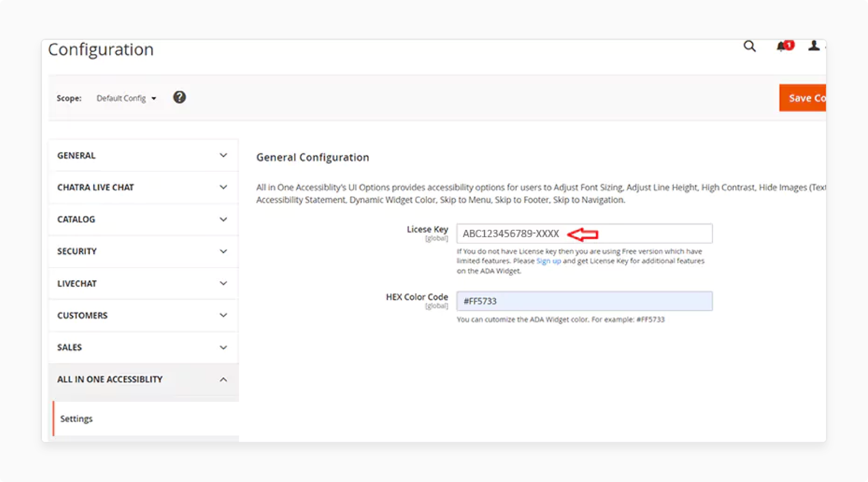Expand the CHATRA LIVE CHAT chevron
The height and width of the screenshot is (482, 868).
click(x=223, y=187)
